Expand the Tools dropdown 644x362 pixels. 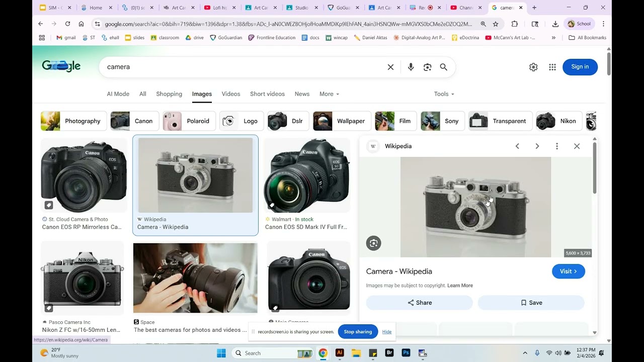point(444,94)
